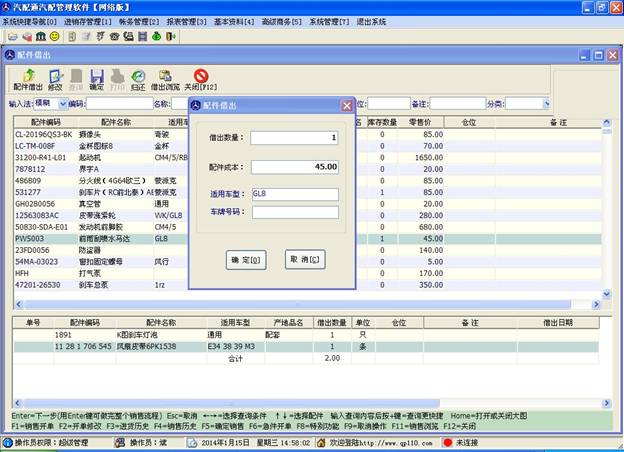Click the yellow smiley face toolbar icon
This screenshot has height=452, width=624.
tap(54, 36)
